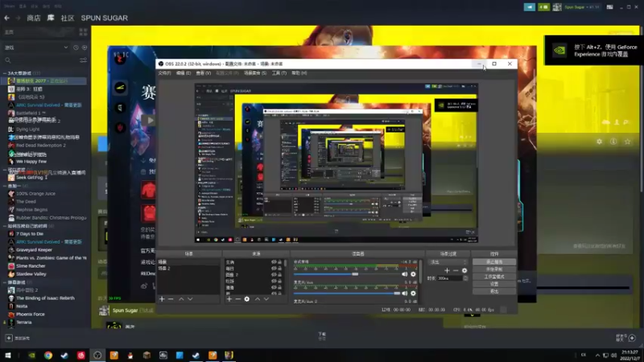The image size is (644, 362).
Task: Toggle lock of first source row
Action: click(279, 262)
